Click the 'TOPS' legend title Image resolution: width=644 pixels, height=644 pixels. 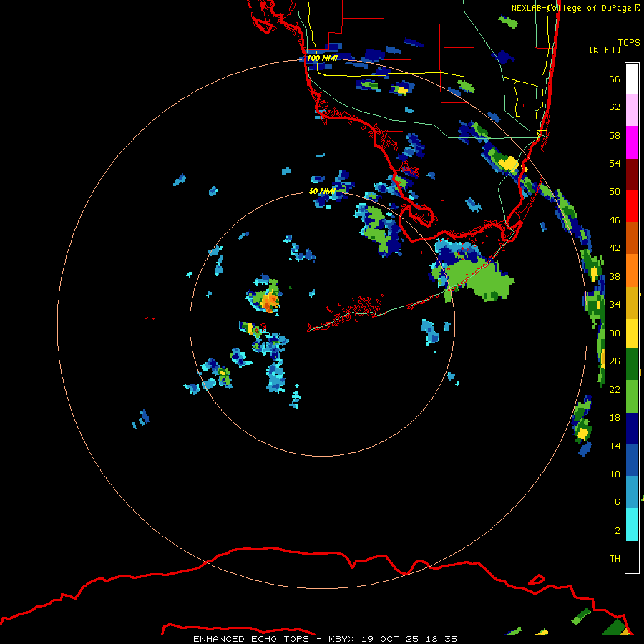click(629, 43)
